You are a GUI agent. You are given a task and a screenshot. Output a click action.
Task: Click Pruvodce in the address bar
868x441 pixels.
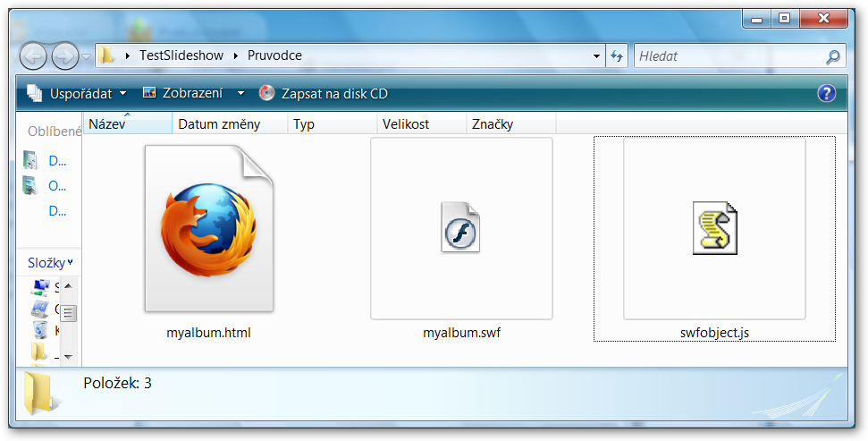coord(274,55)
